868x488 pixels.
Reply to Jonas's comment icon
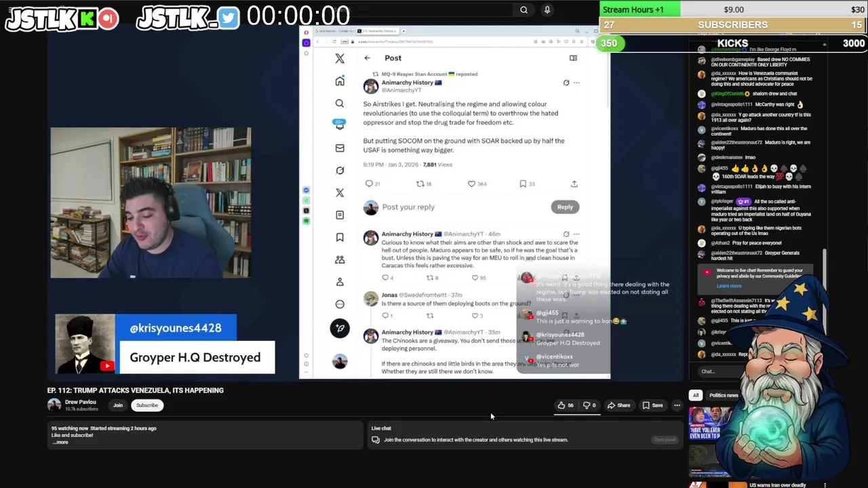point(385,316)
